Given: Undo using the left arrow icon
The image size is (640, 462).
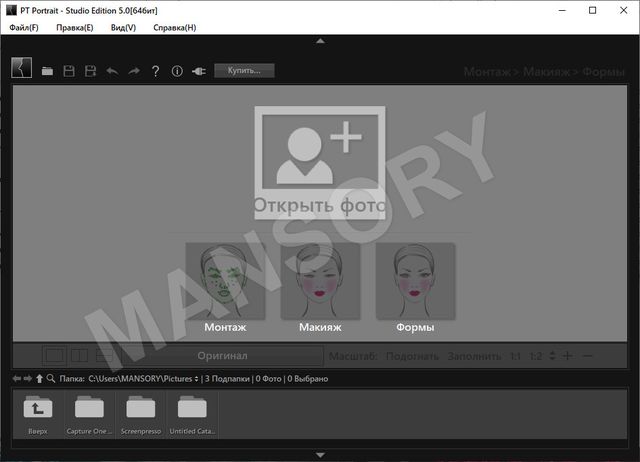Looking at the screenshot, I should click(112, 71).
